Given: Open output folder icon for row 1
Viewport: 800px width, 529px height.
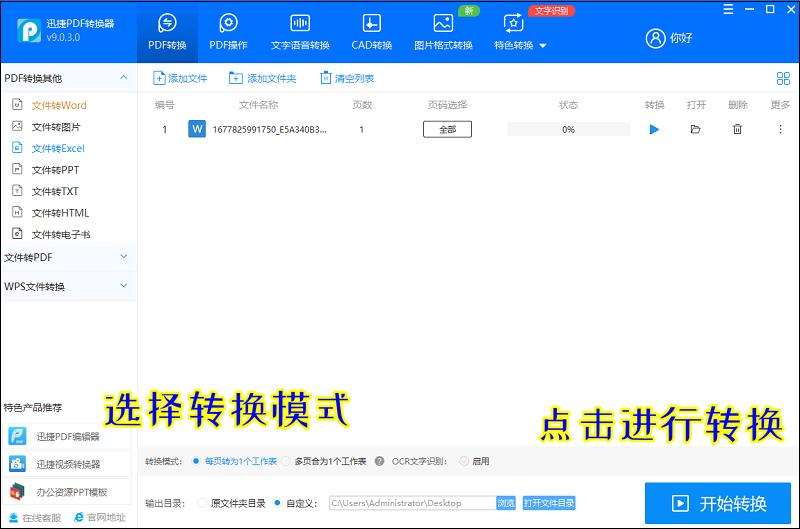Looking at the screenshot, I should 695,129.
